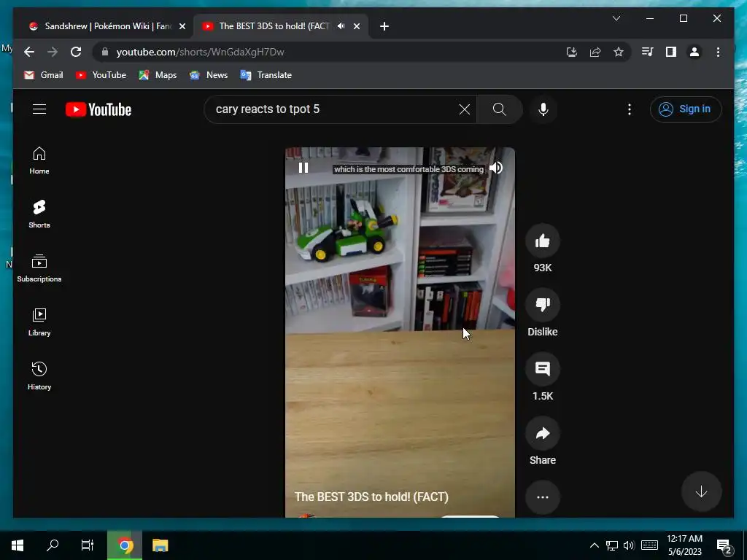Go forward in browser history
Viewport: 747px width, 560px height.
tap(53, 52)
